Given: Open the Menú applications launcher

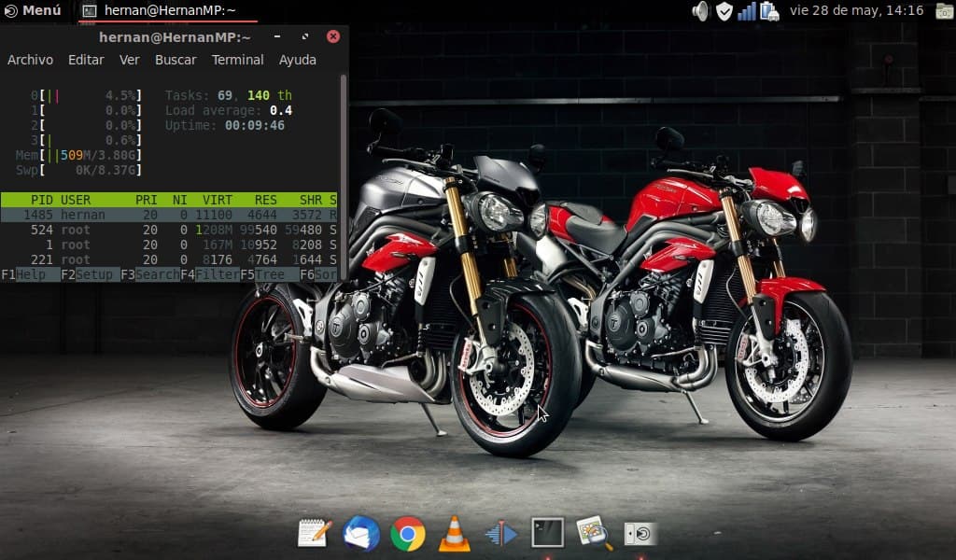Looking at the screenshot, I should pyautogui.click(x=32, y=10).
